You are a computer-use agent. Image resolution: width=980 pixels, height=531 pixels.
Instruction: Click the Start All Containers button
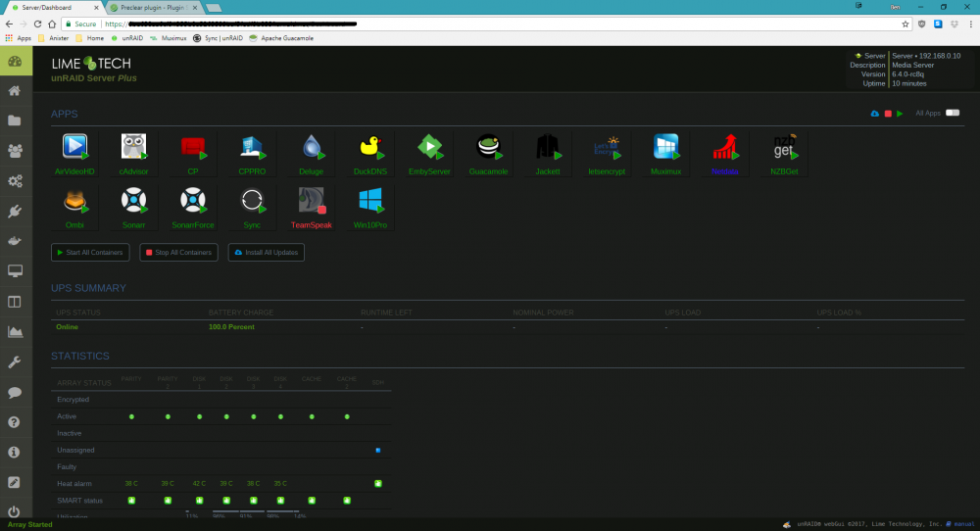pyautogui.click(x=90, y=253)
